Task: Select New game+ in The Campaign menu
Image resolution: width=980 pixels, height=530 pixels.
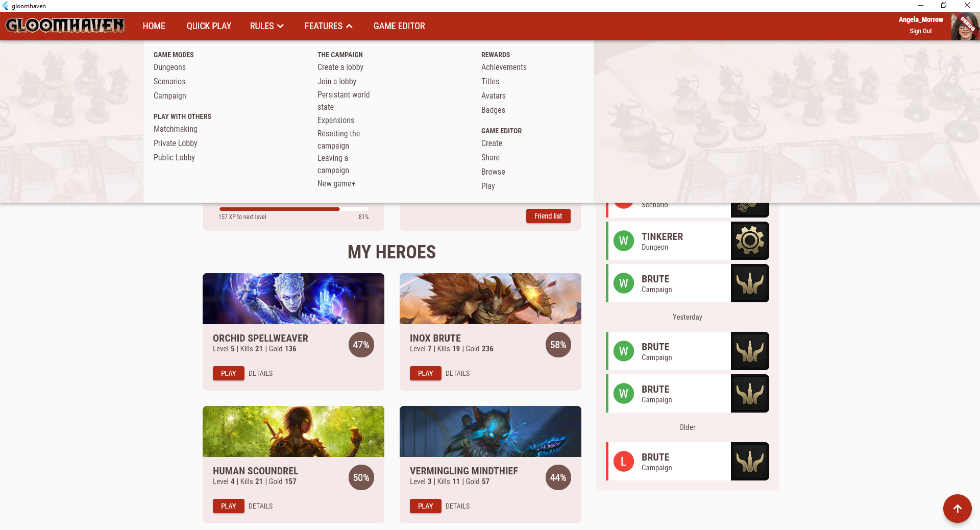Action: [336, 183]
